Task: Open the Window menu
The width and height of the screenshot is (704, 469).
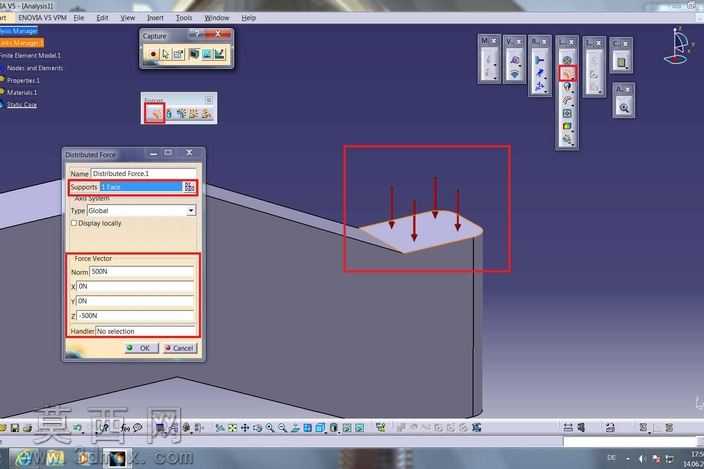Action: [217, 18]
